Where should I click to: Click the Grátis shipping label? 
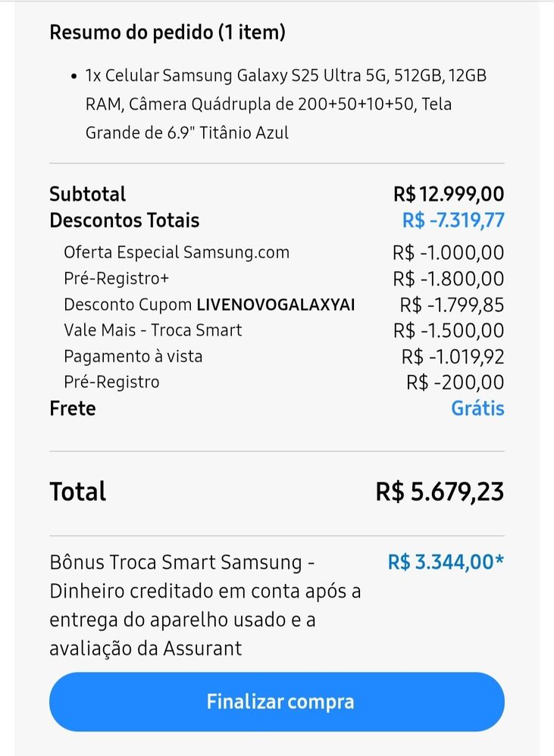(477, 408)
